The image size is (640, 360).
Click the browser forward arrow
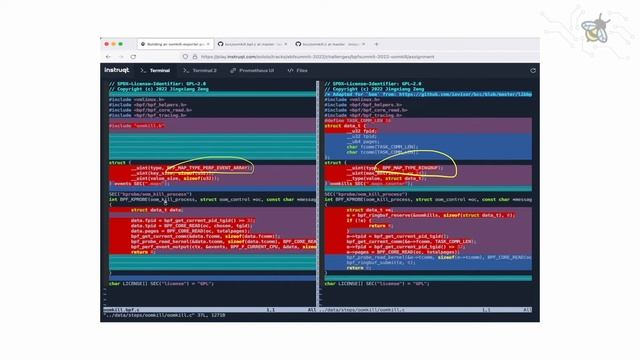120,57
